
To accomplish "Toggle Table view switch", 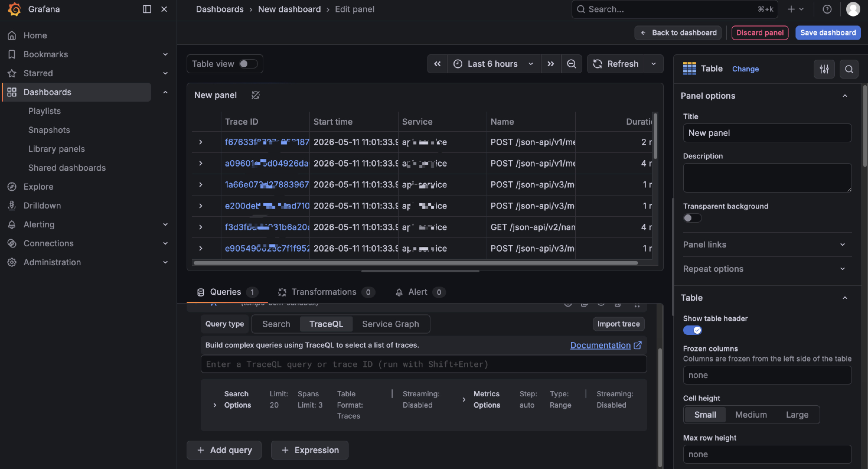I will tap(248, 64).
